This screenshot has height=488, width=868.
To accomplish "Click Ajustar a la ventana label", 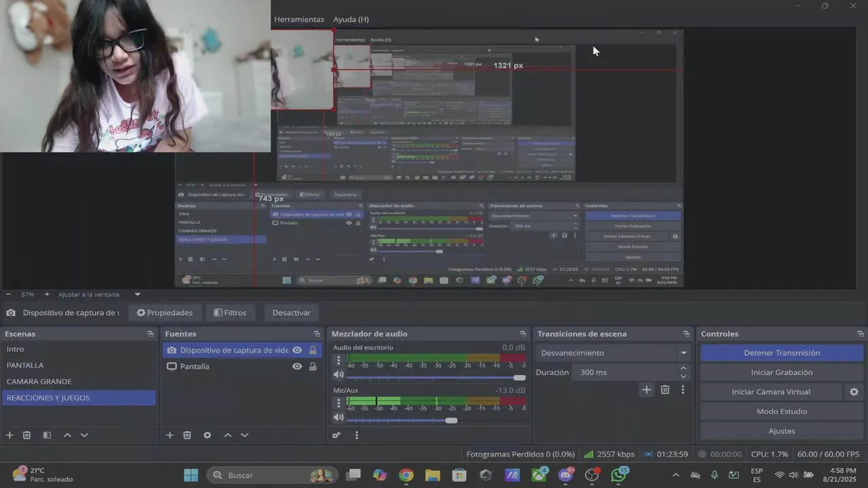I will pyautogui.click(x=89, y=295).
